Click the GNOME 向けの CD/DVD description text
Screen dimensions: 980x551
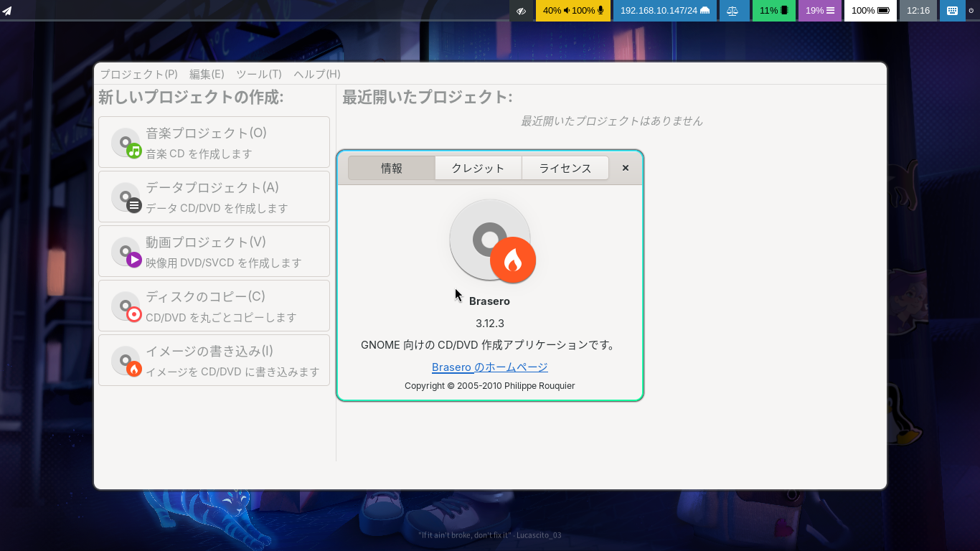click(490, 344)
